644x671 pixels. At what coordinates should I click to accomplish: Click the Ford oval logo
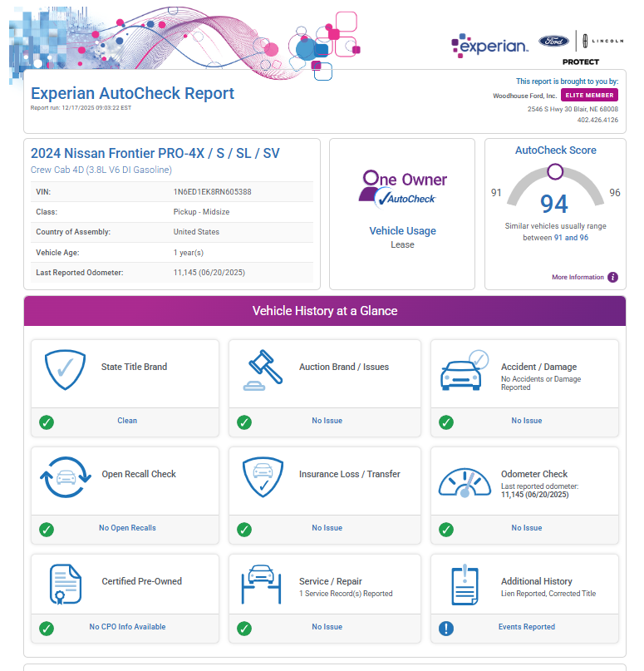(553, 41)
